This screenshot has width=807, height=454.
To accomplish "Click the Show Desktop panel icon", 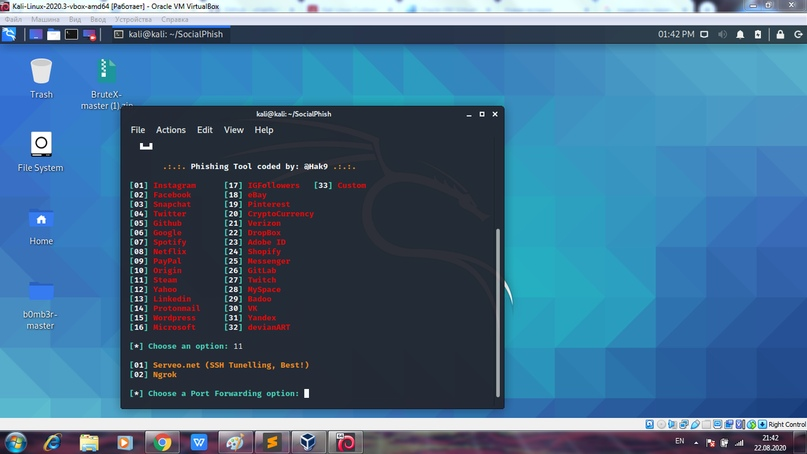I will (x=36, y=34).
